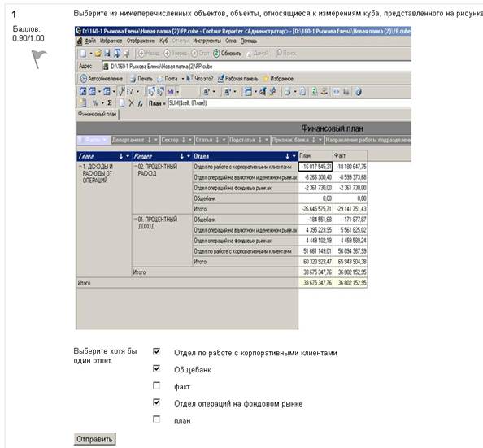Select the 'Финансовый план' sheet tab
The height and width of the screenshot is (448, 483).
click(98, 115)
